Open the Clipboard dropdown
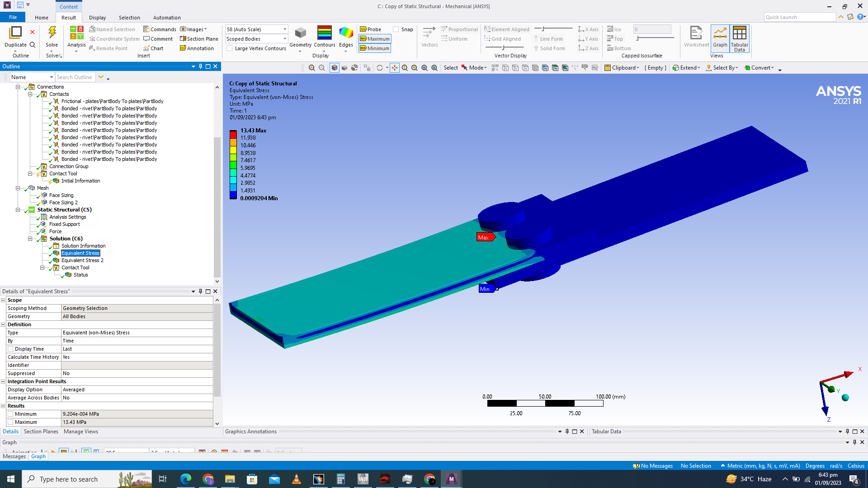 tap(622, 68)
